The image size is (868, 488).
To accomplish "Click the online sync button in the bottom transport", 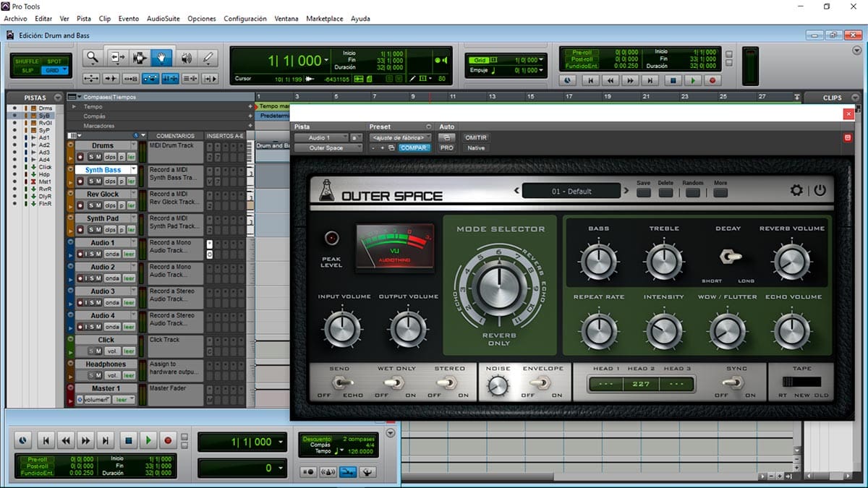I will point(23,440).
